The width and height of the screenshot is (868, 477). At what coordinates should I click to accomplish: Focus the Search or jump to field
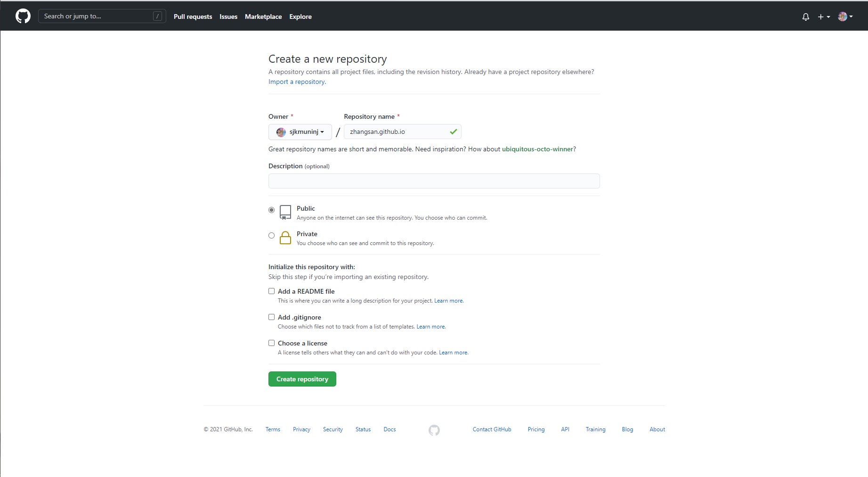(x=102, y=16)
